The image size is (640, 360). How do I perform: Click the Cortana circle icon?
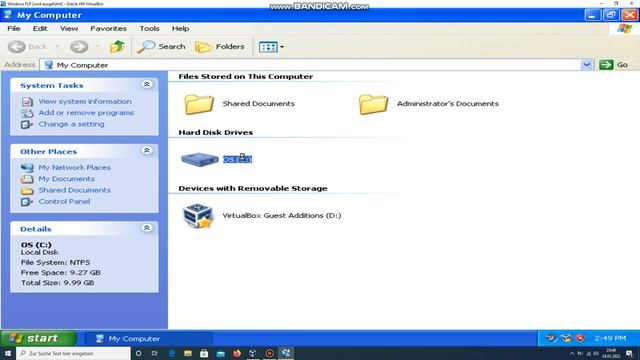point(138,353)
